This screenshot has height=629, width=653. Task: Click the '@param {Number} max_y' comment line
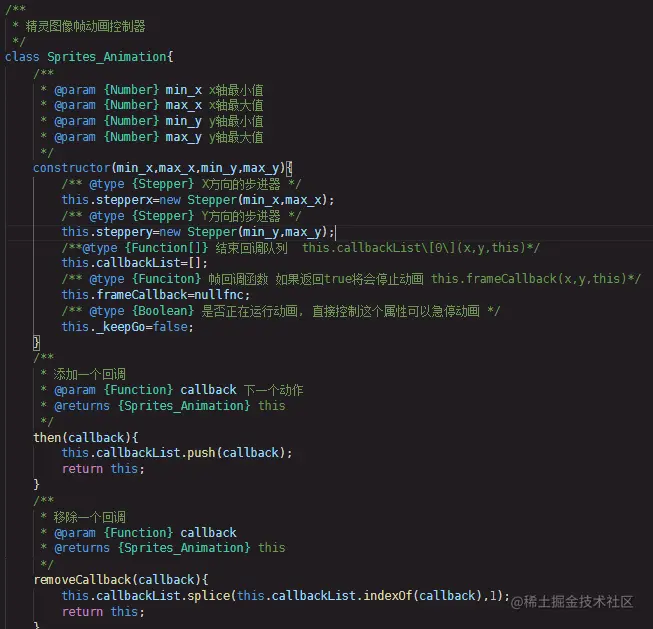[x=152, y=137]
